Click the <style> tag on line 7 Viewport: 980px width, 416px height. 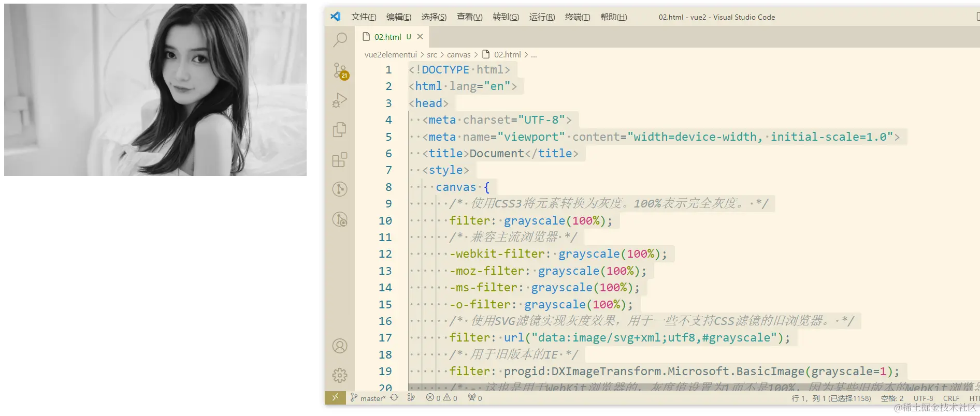pos(445,170)
